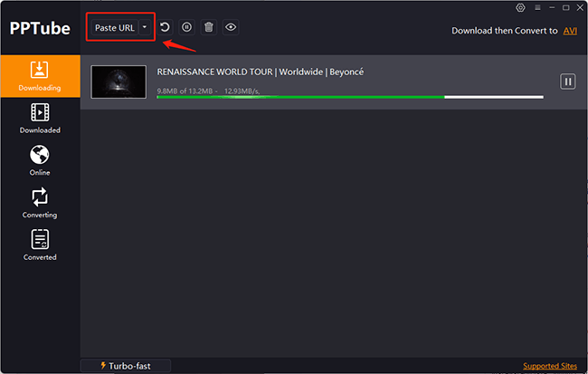This screenshot has height=374, width=588.
Task: Resume all downloads with the circular arrow icon
Action: pyautogui.click(x=165, y=27)
